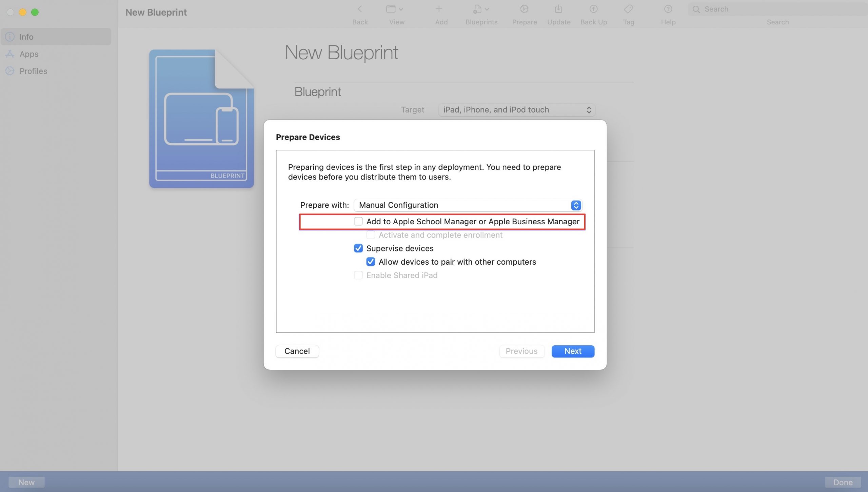The width and height of the screenshot is (868, 492).
Task: Click the green zoom window button
Action: point(35,12)
